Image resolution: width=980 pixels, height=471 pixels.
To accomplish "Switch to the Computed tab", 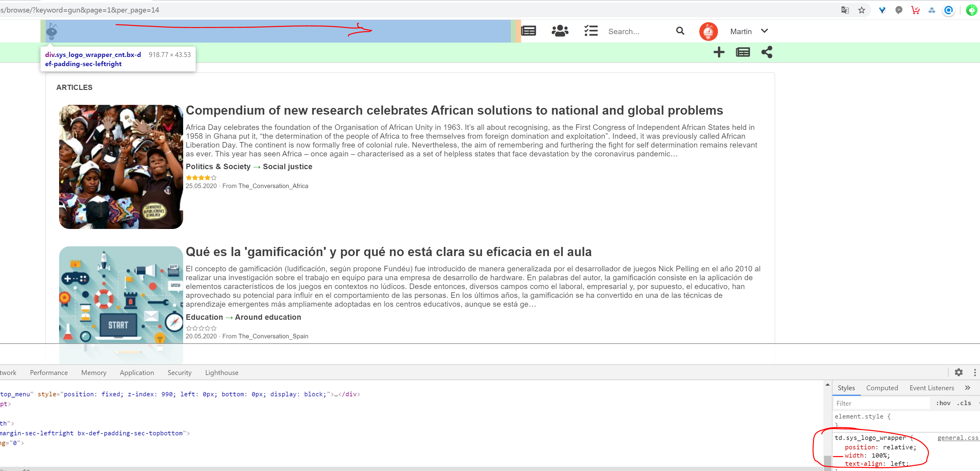I will (882, 388).
